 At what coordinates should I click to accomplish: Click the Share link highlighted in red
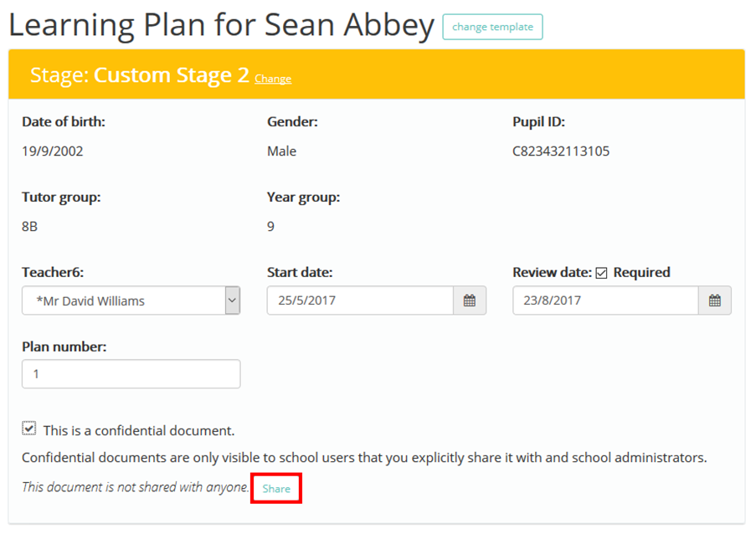coord(275,487)
